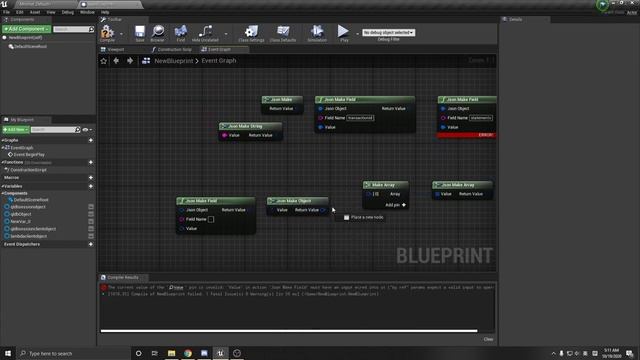Image resolution: width=640 pixels, height=360 pixels.
Task: Open the Debug menu
Action: click(68, 12)
